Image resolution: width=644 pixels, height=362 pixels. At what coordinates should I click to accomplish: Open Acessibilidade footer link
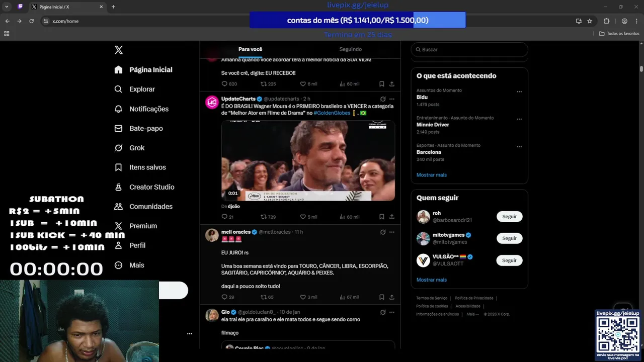pyautogui.click(x=468, y=306)
